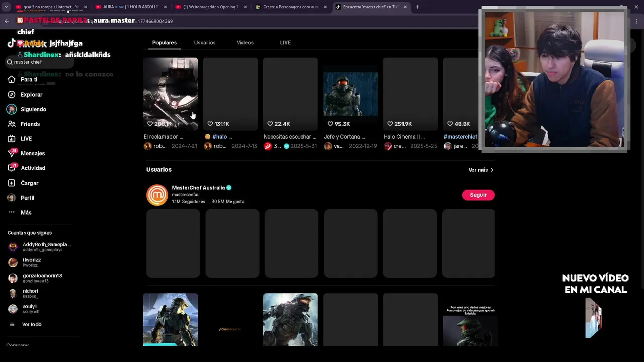Open Jefe y Cortana video thumbnail
This screenshot has width=644, height=362.
click(350, 94)
